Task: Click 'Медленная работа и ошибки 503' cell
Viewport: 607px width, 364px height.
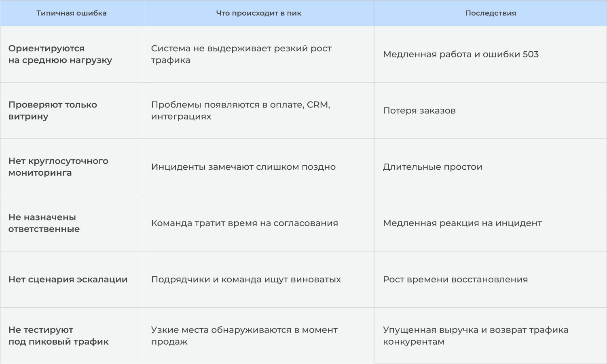Action: [x=491, y=55]
